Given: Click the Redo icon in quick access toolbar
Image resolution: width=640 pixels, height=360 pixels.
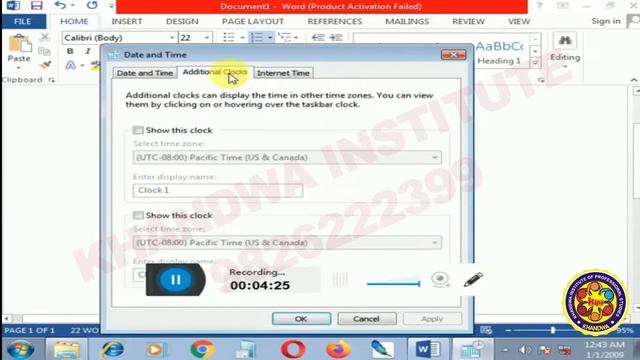Looking at the screenshot, I should [92, 5].
